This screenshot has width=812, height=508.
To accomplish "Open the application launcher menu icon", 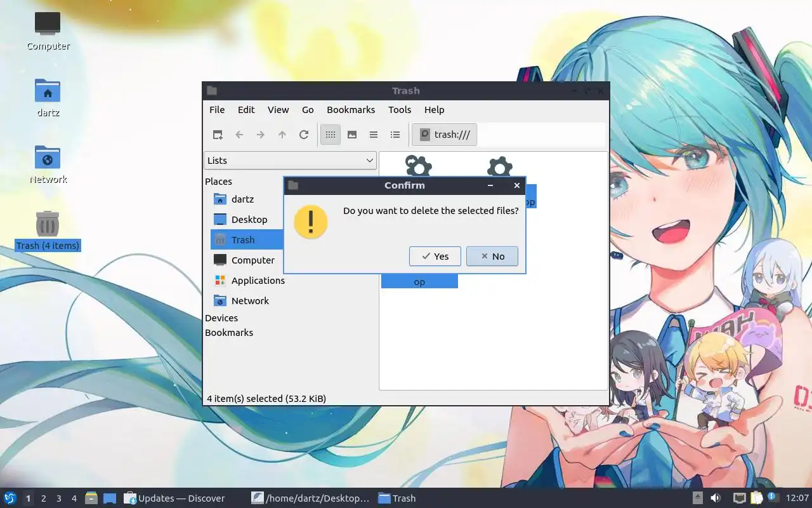I will coord(10,498).
